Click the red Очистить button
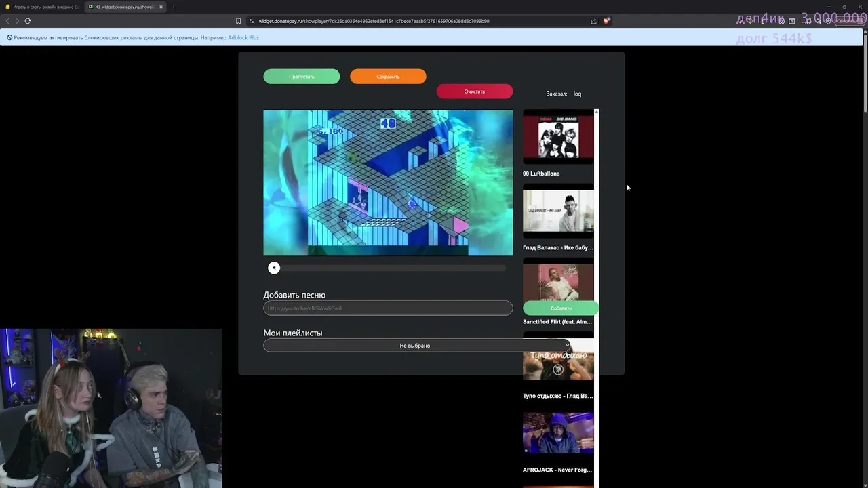The height and width of the screenshot is (488, 868). [475, 91]
